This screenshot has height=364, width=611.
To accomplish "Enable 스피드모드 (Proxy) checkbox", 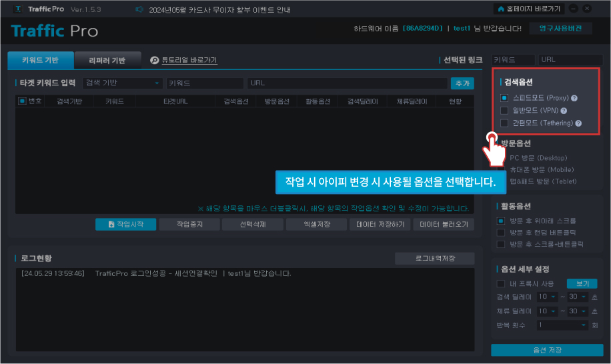I will (504, 98).
